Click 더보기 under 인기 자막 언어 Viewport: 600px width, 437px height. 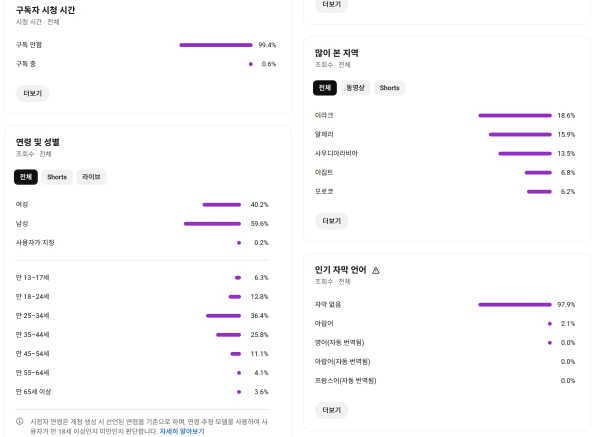click(x=331, y=410)
